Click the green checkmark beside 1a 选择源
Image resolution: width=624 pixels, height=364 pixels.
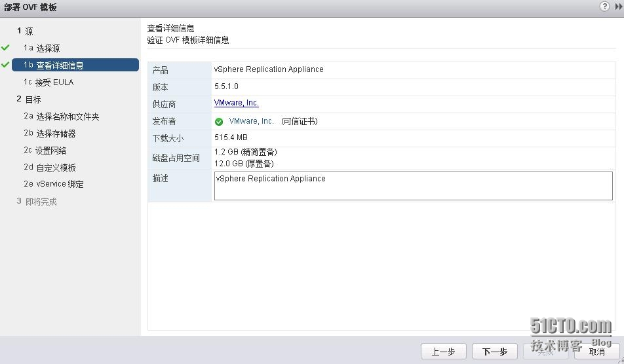tap(5, 48)
